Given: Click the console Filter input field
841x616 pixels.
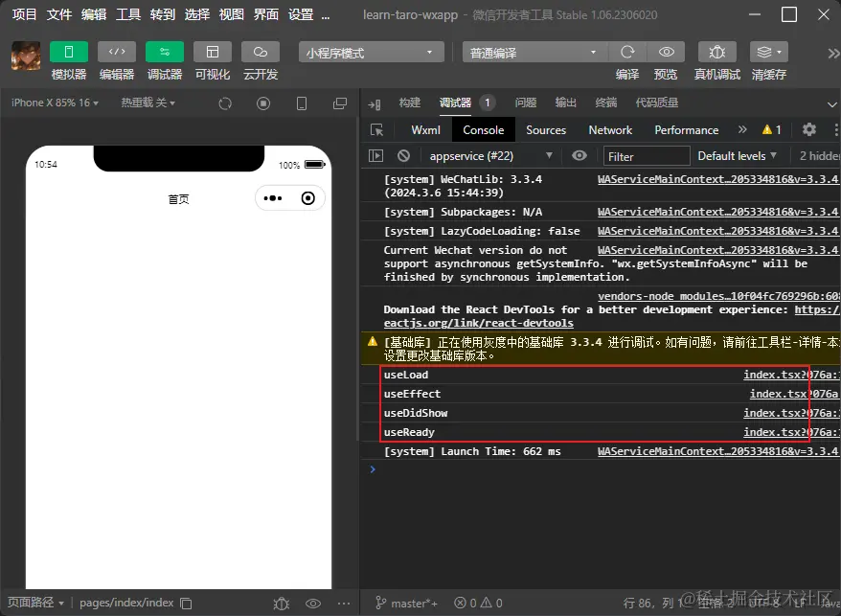Looking at the screenshot, I should 647,156.
